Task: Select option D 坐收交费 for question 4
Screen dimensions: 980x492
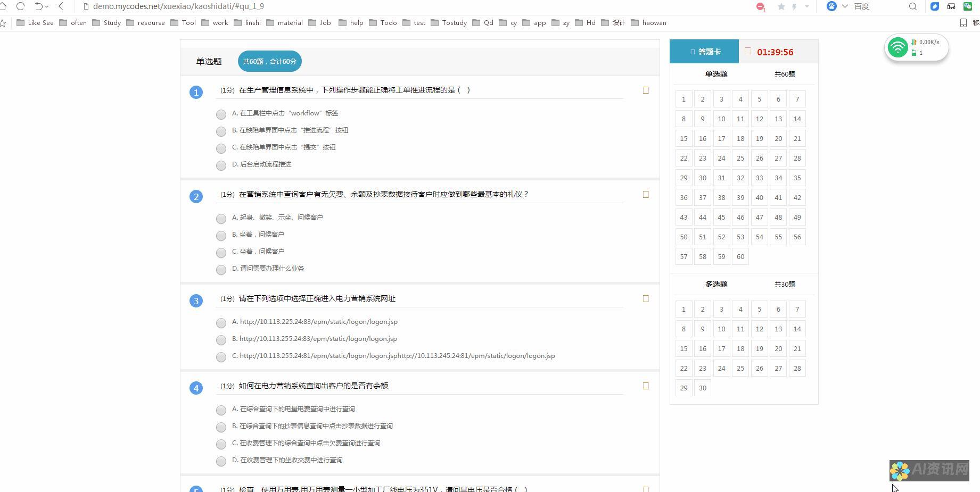Action: click(x=221, y=461)
